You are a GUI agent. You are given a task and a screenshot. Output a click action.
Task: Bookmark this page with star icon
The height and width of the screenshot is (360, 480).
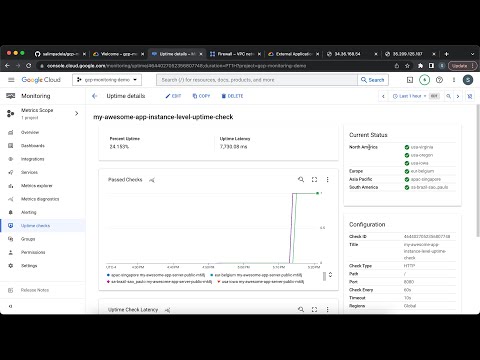[x=407, y=66]
